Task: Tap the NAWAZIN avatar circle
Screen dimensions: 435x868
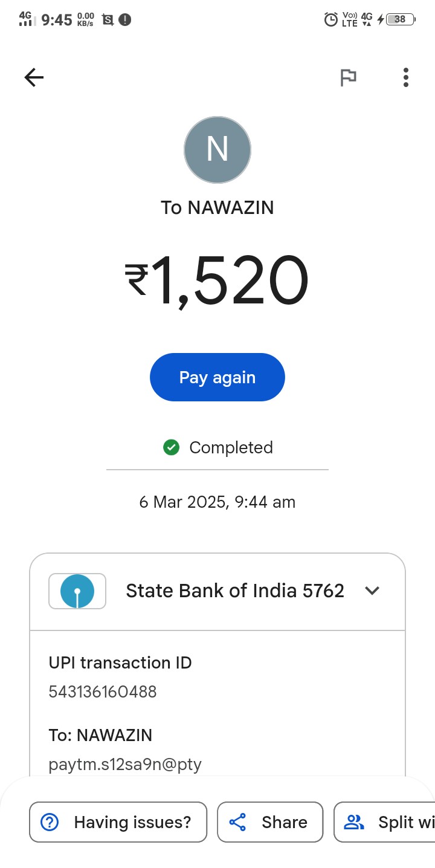Action: coord(217,150)
